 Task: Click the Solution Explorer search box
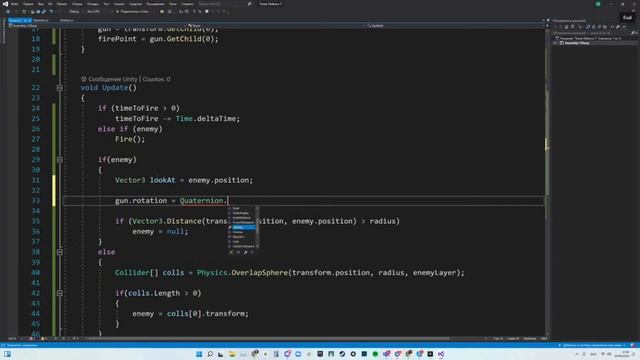592,33
